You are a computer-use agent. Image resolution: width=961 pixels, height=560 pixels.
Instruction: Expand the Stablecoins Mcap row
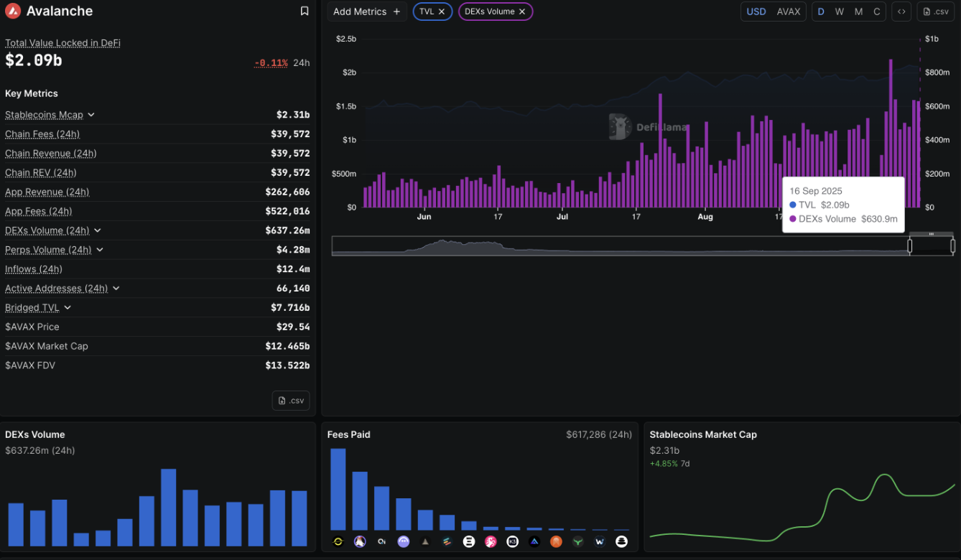click(x=91, y=115)
